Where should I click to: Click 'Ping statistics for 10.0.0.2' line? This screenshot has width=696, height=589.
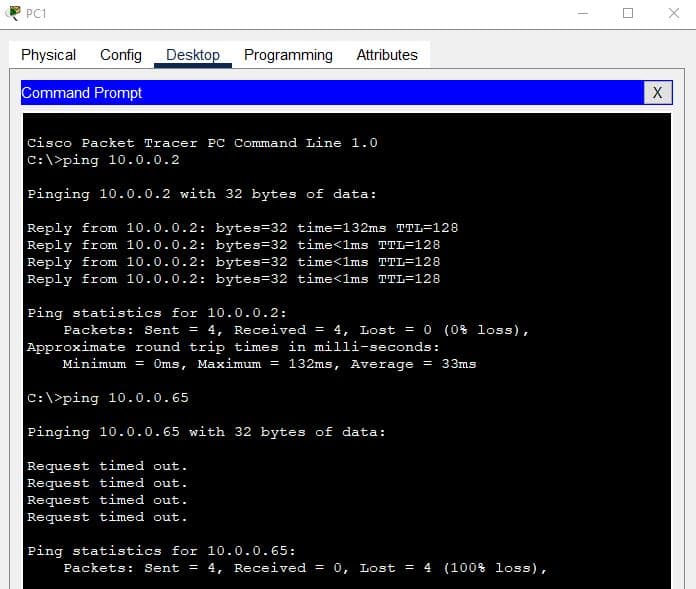click(157, 313)
